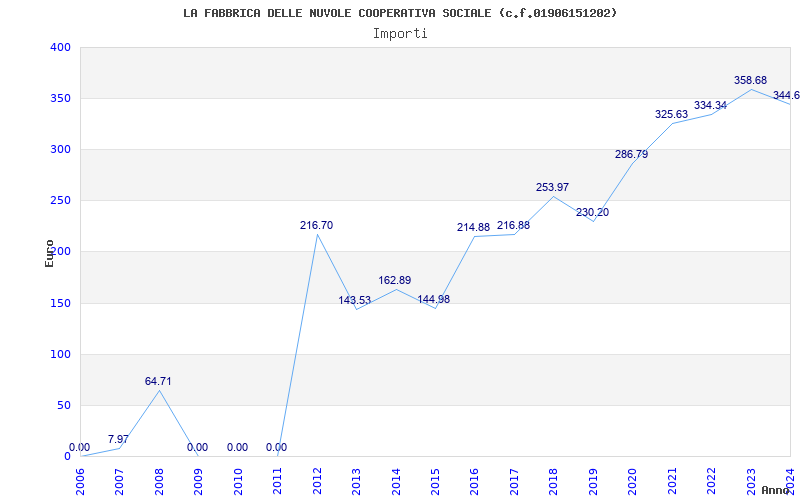The image size is (800, 500).
Task: Click the 358.68 maximum value label
Action: 751,81
